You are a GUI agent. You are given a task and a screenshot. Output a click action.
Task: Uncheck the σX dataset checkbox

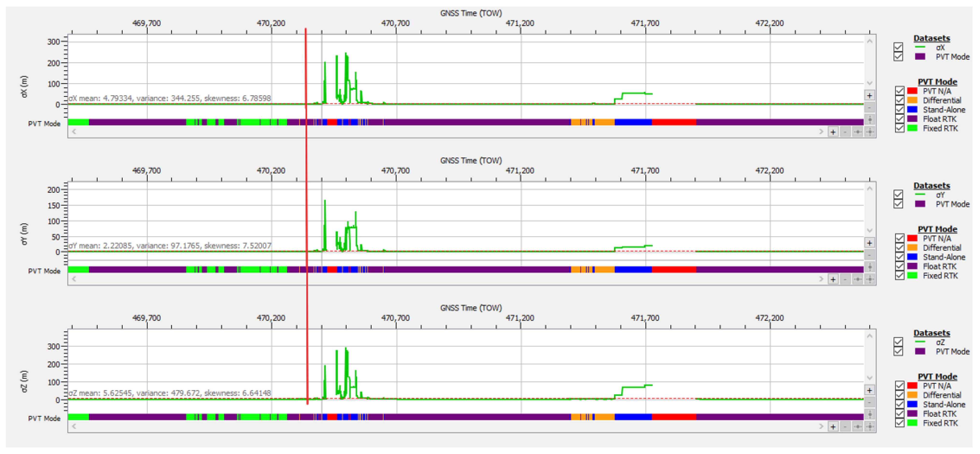coord(898,47)
